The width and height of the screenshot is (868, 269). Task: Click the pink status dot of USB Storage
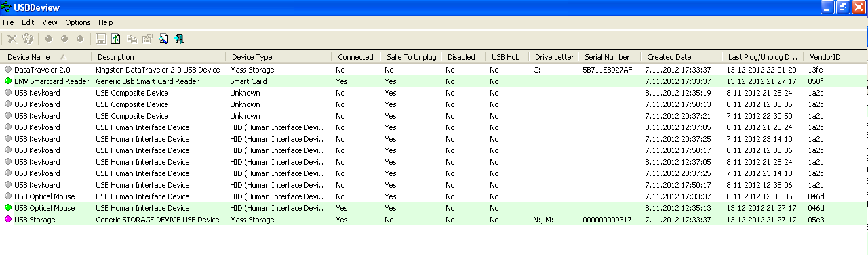[x=8, y=219]
